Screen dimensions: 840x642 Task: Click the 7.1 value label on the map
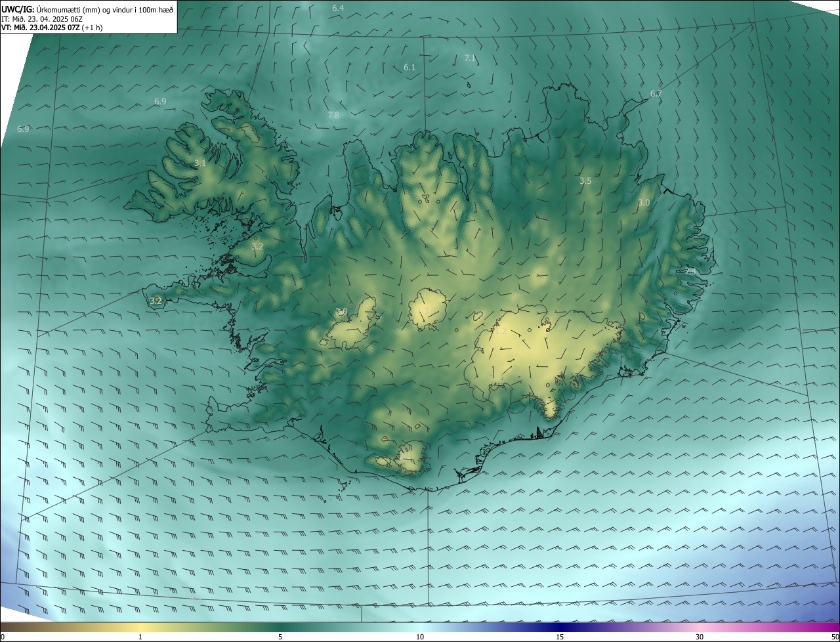pyautogui.click(x=470, y=58)
